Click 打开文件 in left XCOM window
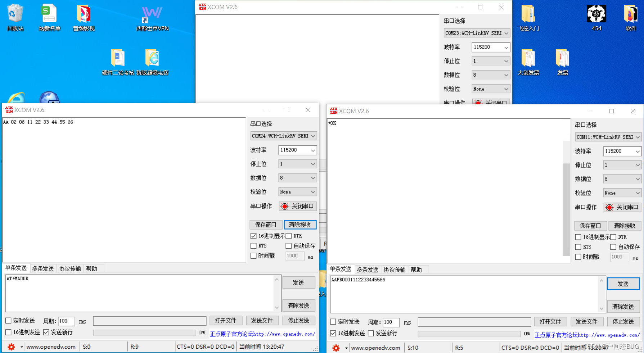This screenshot has width=644, height=353. (226, 321)
